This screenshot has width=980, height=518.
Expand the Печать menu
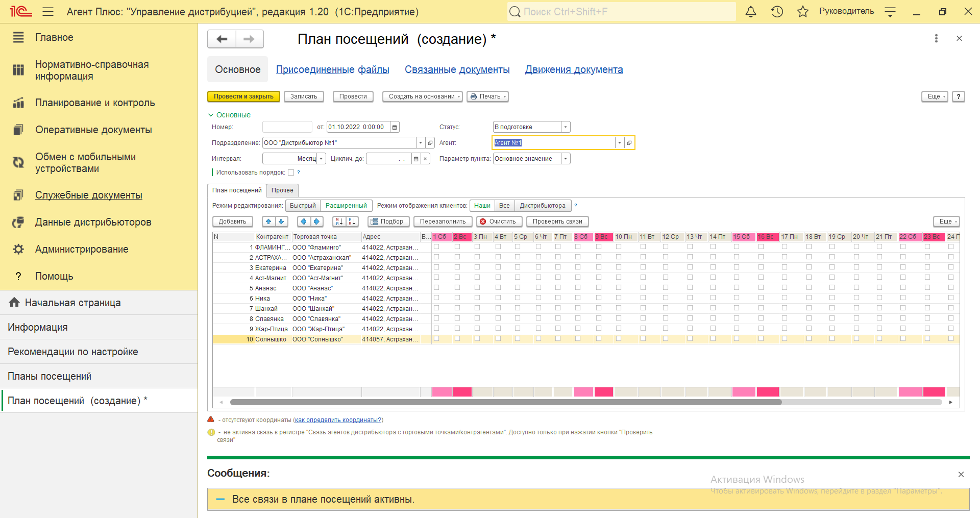(487, 96)
